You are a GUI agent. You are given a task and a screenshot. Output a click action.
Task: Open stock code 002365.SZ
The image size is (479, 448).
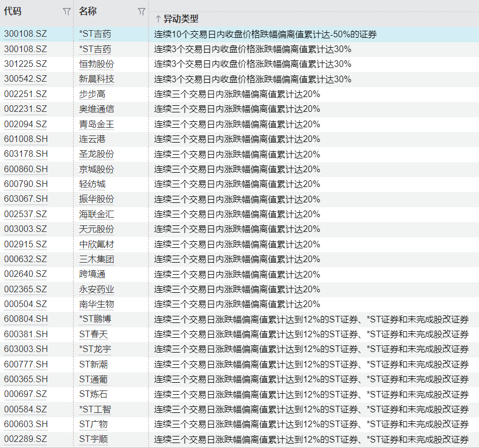[25, 289]
